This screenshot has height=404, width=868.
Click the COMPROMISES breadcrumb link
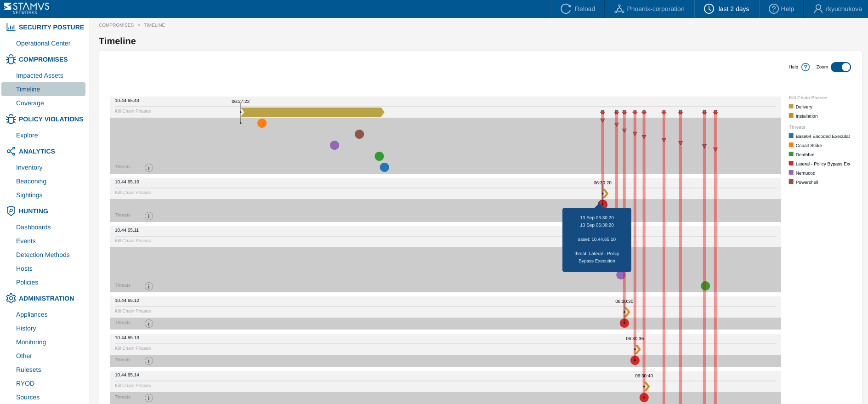(x=116, y=25)
